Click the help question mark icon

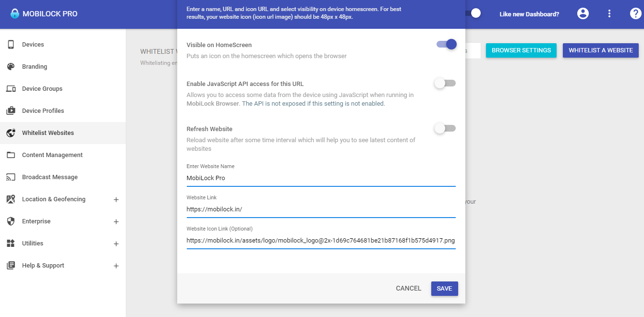[635, 13]
